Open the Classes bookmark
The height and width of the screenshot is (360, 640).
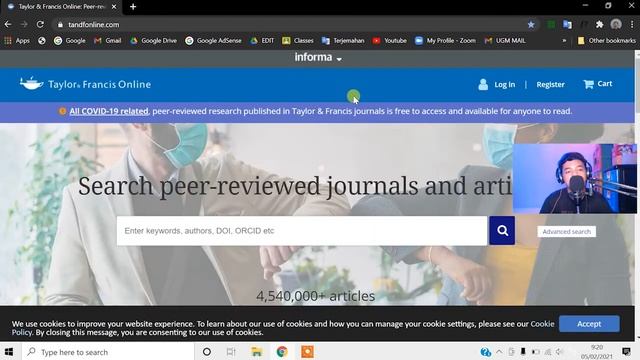point(298,40)
